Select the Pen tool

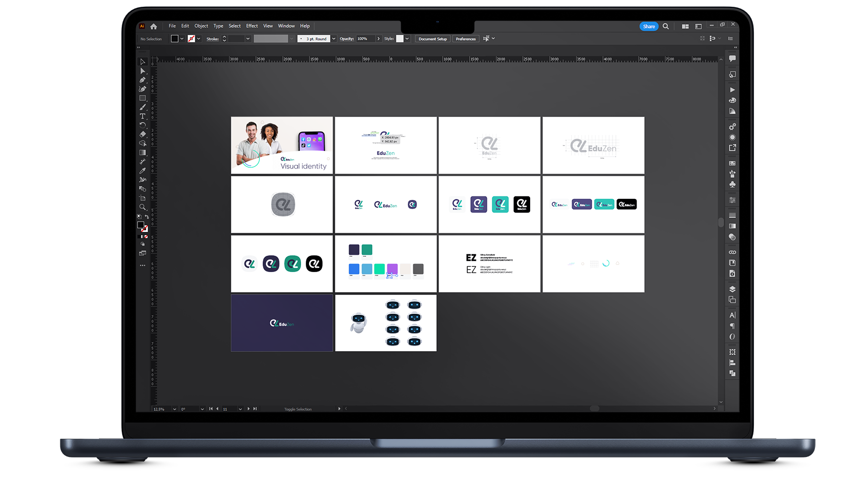point(142,80)
